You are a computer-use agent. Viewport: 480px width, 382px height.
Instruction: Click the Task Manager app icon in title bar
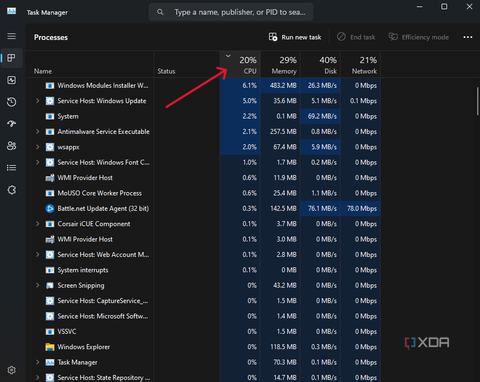(11, 11)
